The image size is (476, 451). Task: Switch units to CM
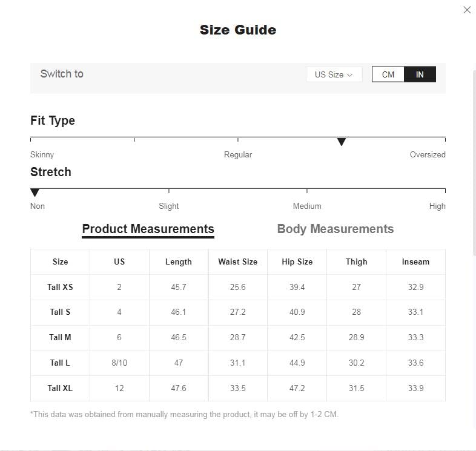point(388,74)
